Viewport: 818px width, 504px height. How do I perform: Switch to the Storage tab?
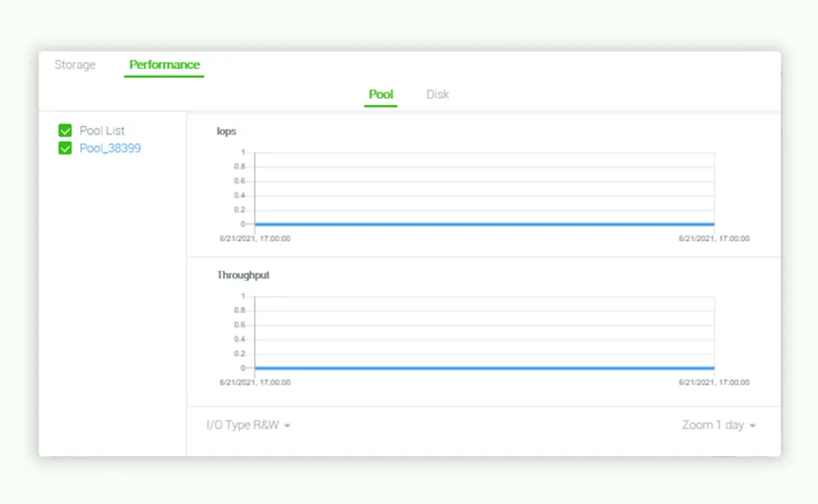(x=75, y=65)
